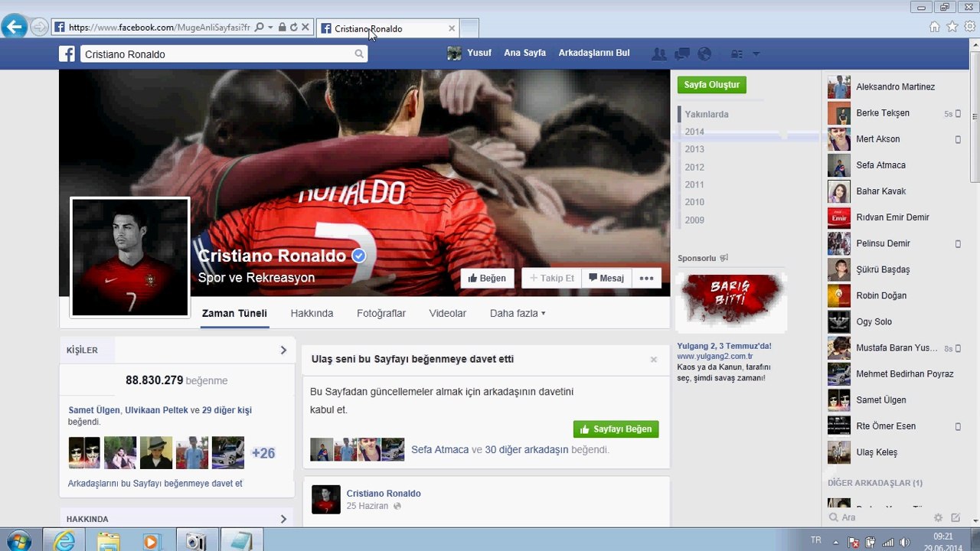Open the notifications globe icon
The width and height of the screenshot is (980, 551).
[705, 54]
